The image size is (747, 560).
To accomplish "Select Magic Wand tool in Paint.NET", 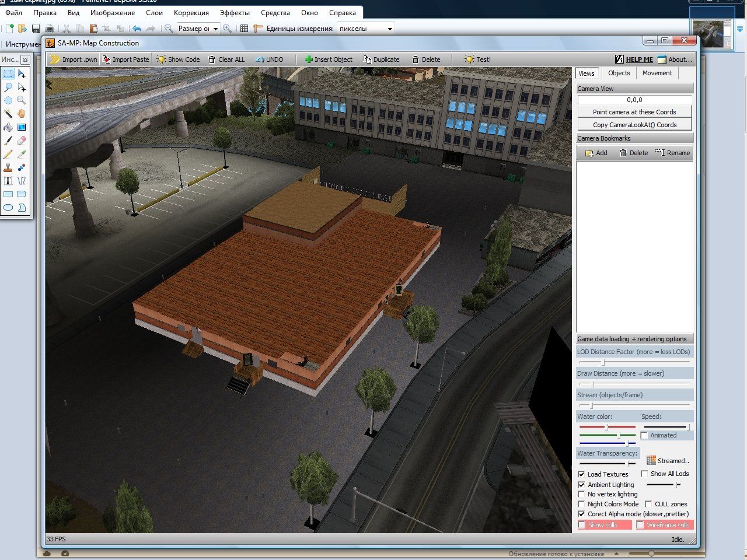I will pyautogui.click(x=8, y=114).
